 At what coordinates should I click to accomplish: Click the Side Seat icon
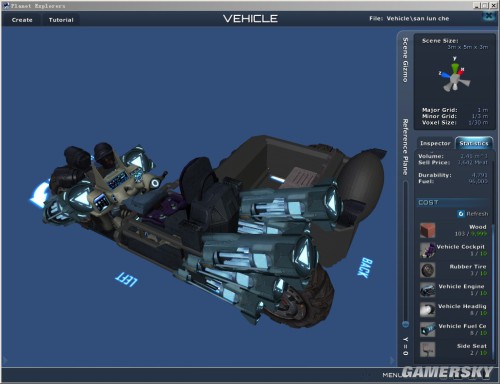[x=427, y=349]
